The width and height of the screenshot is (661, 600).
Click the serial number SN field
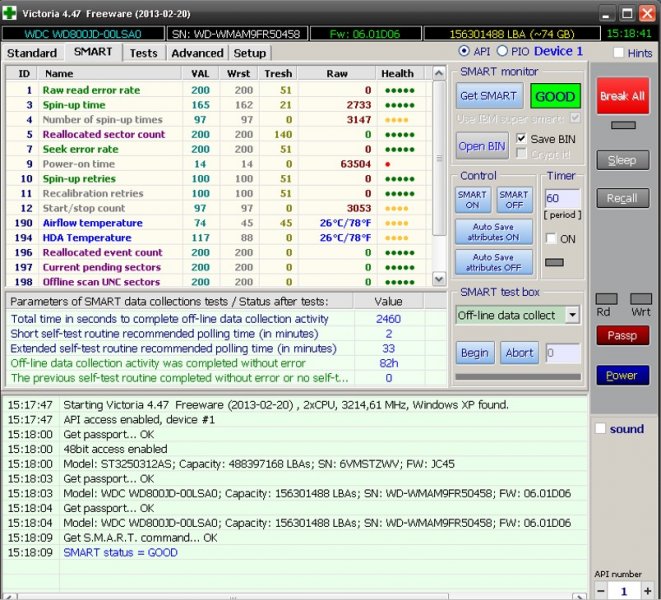coord(237,34)
